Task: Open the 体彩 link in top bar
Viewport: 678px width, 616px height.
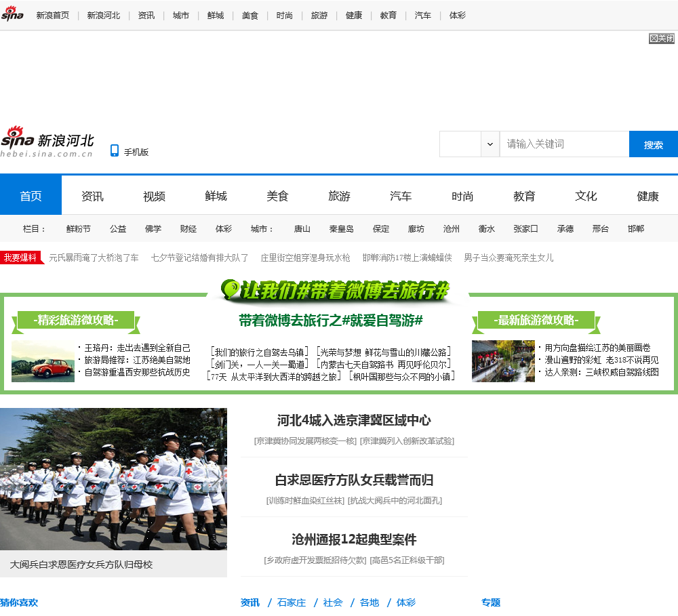Action: click(458, 16)
